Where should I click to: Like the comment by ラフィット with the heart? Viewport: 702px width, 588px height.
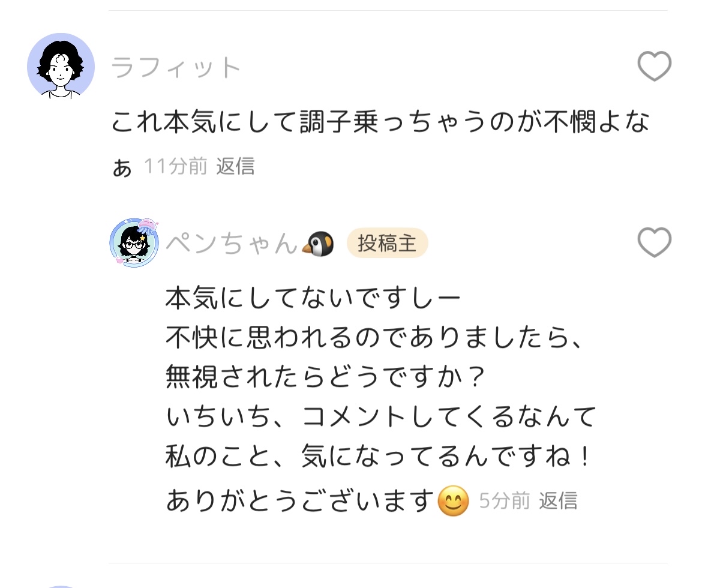pyautogui.click(x=654, y=66)
